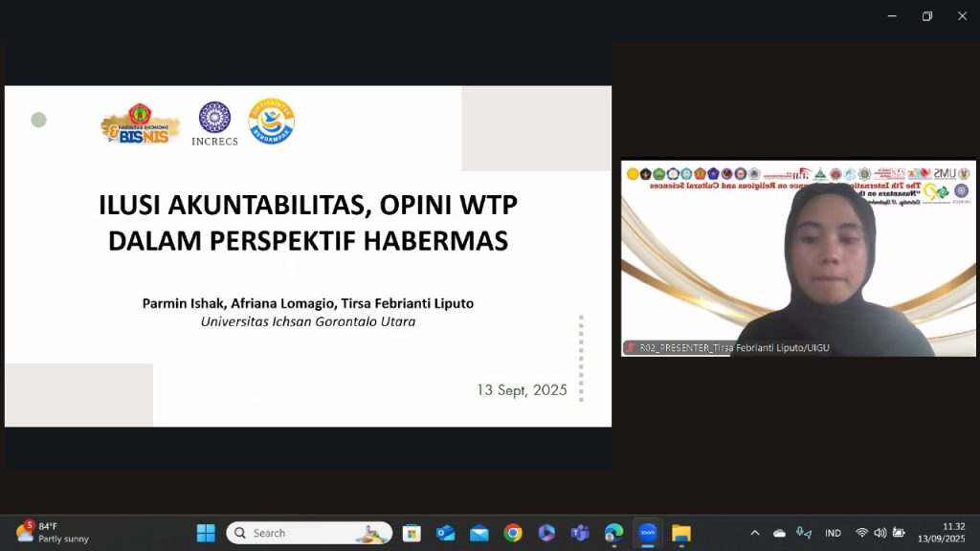
Task: Show hidden system tray icons
Action: click(x=754, y=533)
